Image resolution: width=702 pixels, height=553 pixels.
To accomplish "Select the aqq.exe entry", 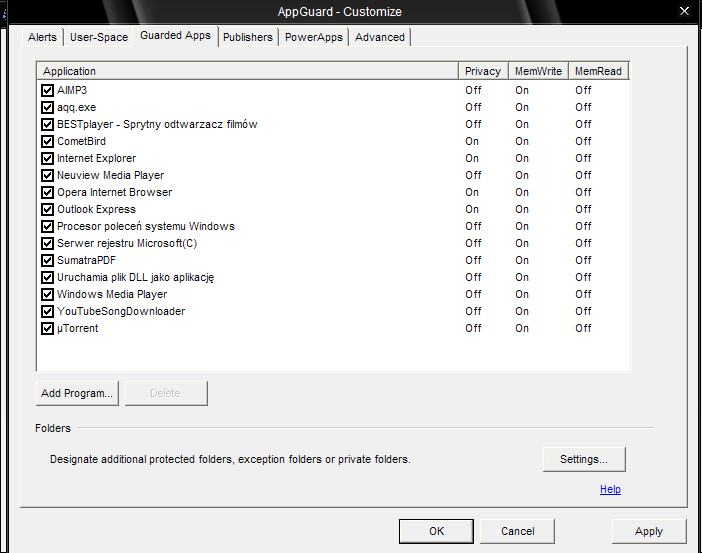I will (x=77, y=107).
